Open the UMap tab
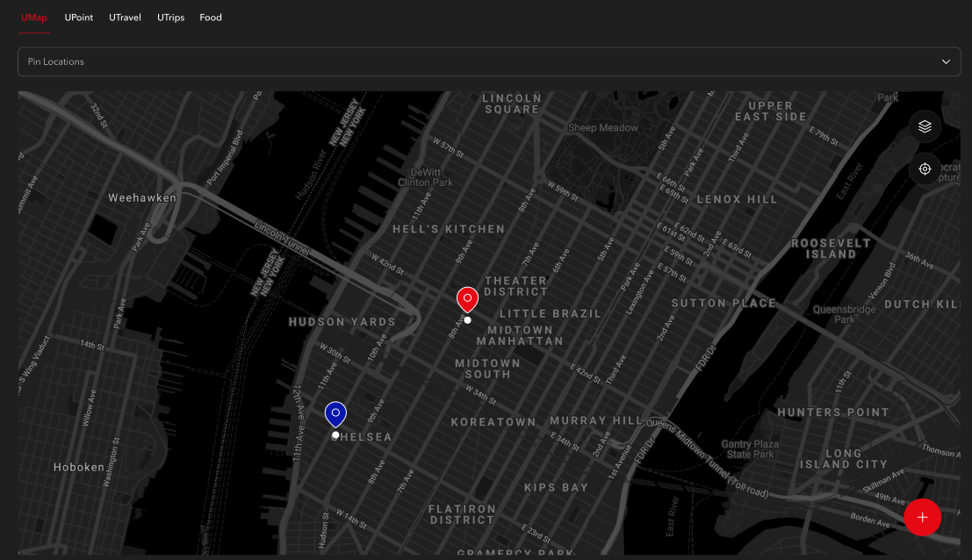The image size is (972, 560). click(34, 18)
